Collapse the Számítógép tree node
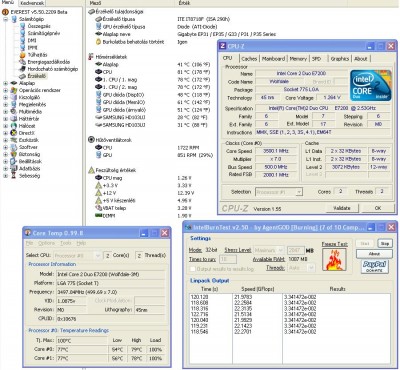The image size is (400, 370). pyautogui.click(x=5, y=19)
